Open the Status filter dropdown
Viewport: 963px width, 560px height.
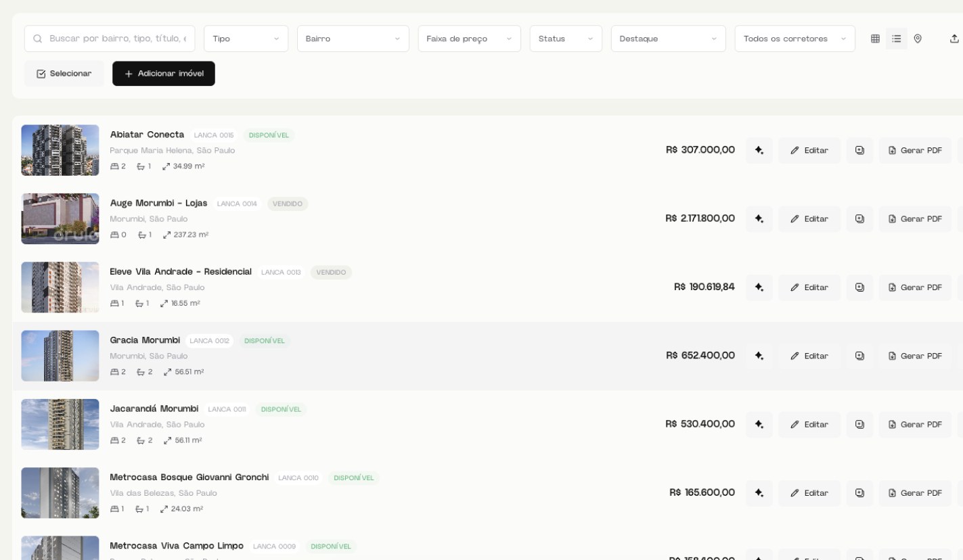[566, 39]
